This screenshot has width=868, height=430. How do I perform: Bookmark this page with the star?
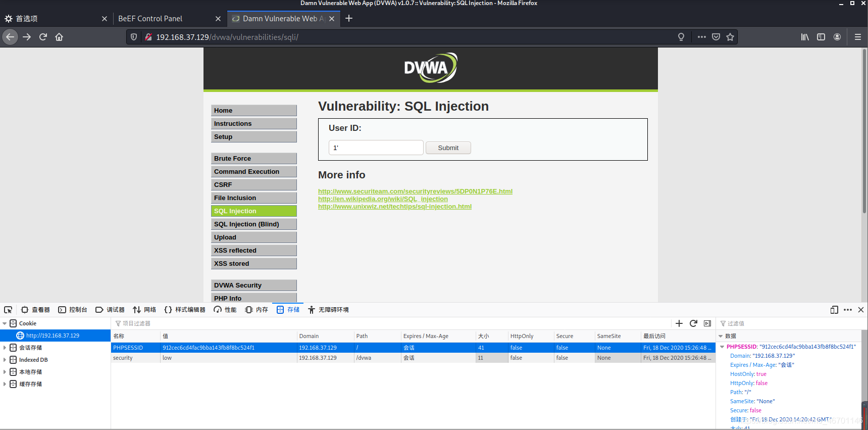(730, 37)
